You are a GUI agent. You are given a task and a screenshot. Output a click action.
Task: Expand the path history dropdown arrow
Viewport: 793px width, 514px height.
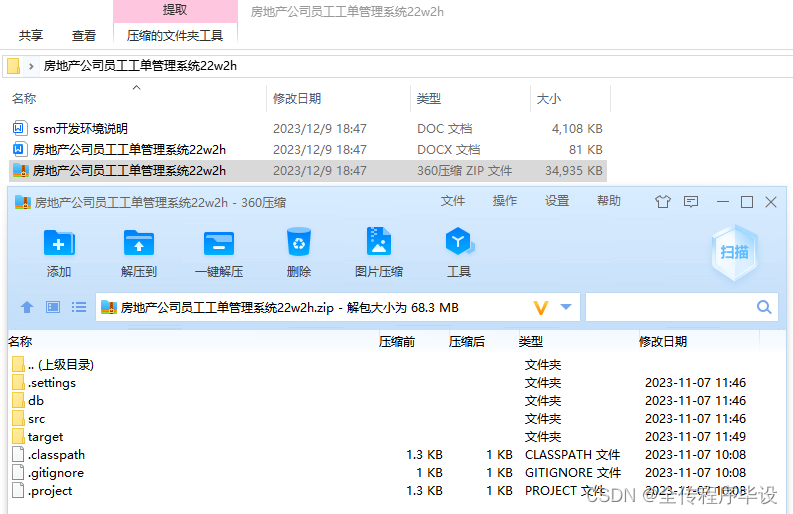pos(566,307)
